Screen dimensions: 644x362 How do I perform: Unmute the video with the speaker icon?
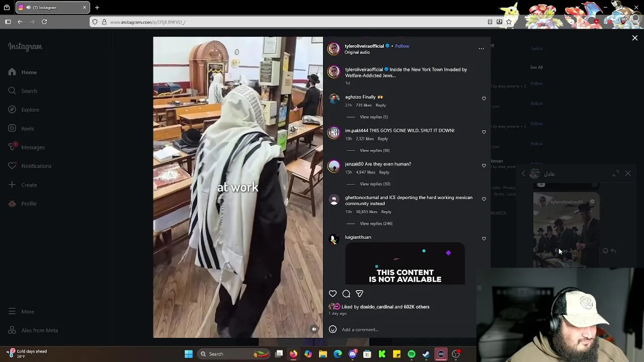314,329
